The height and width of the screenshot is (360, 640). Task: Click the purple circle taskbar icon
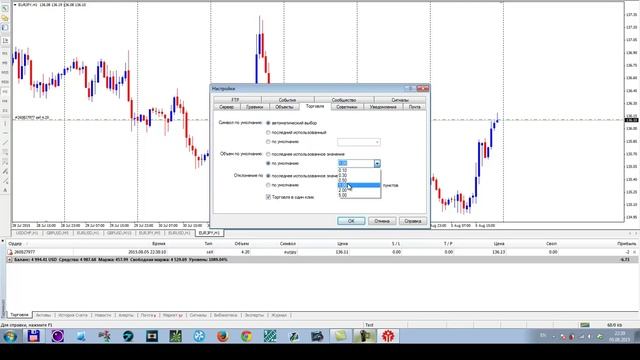[x=58, y=336]
